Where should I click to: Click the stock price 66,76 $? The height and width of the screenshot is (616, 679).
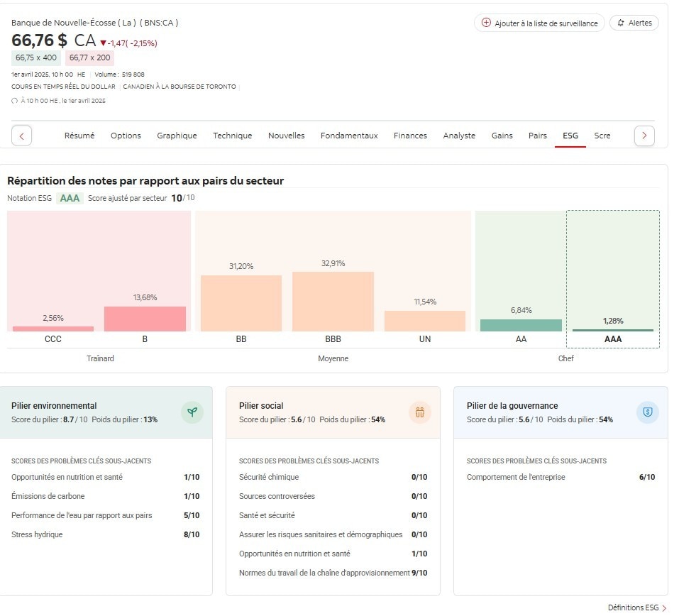39,40
